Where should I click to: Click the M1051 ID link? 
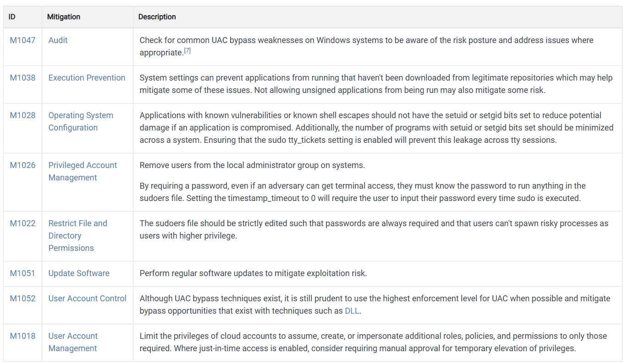[x=22, y=273]
